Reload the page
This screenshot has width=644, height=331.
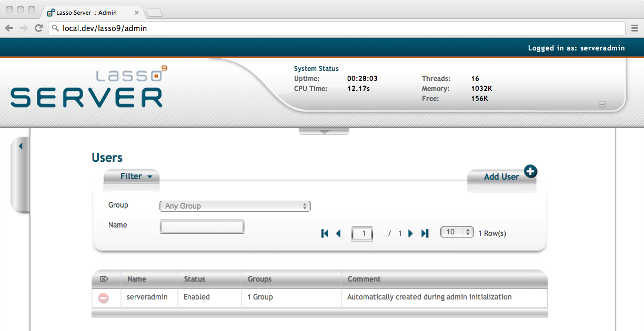pyautogui.click(x=38, y=28)
